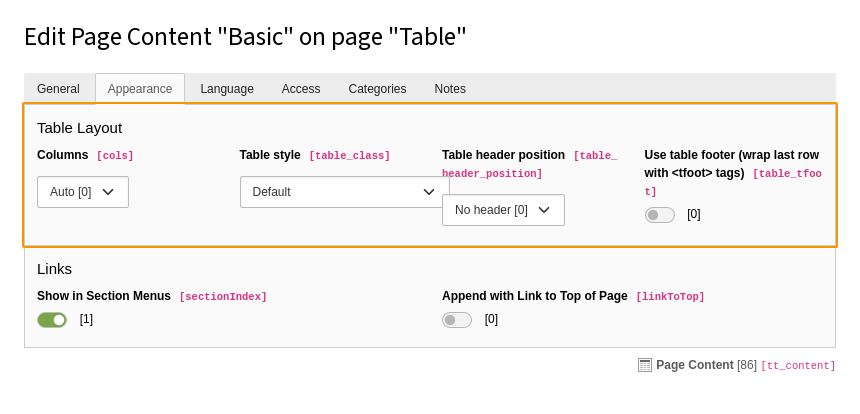This screenshot has width=860, height=414.
Task: Click the Columns field label
Action: [63, 155]
